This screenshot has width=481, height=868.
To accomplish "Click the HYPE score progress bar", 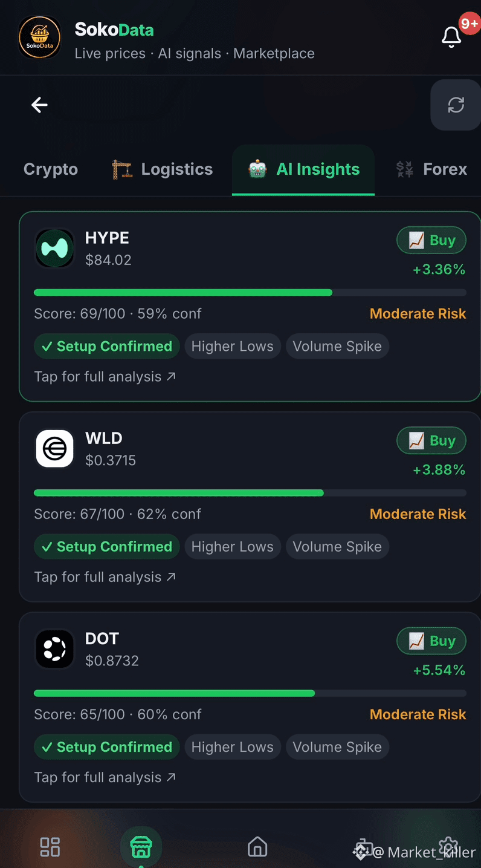I will pyautogui.click(x=250, y=293).
